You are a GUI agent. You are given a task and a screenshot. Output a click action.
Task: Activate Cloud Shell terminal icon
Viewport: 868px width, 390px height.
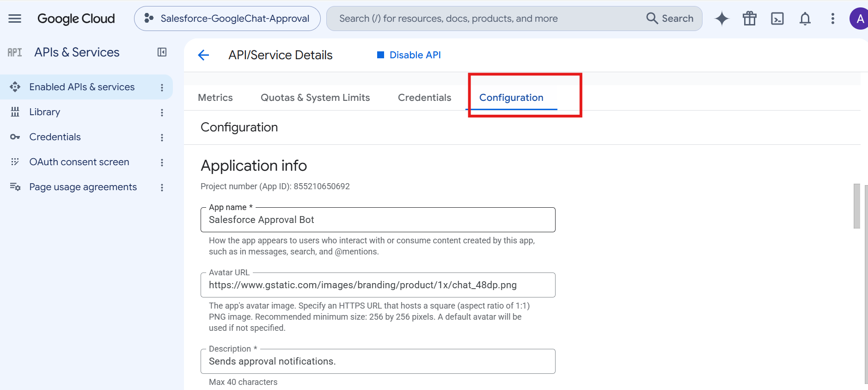tap(777, 19)
